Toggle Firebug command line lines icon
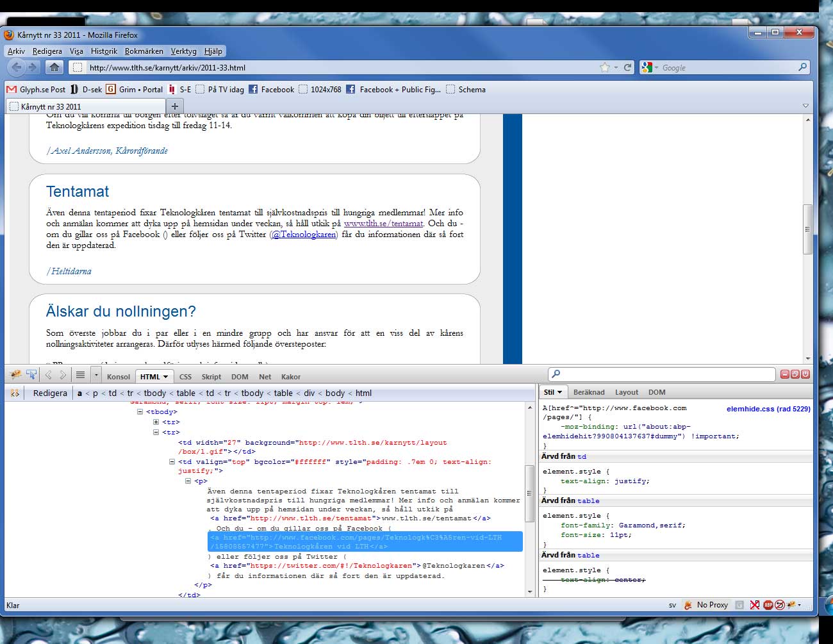Viewport: 833px width, 644px height. pos(80,376)
